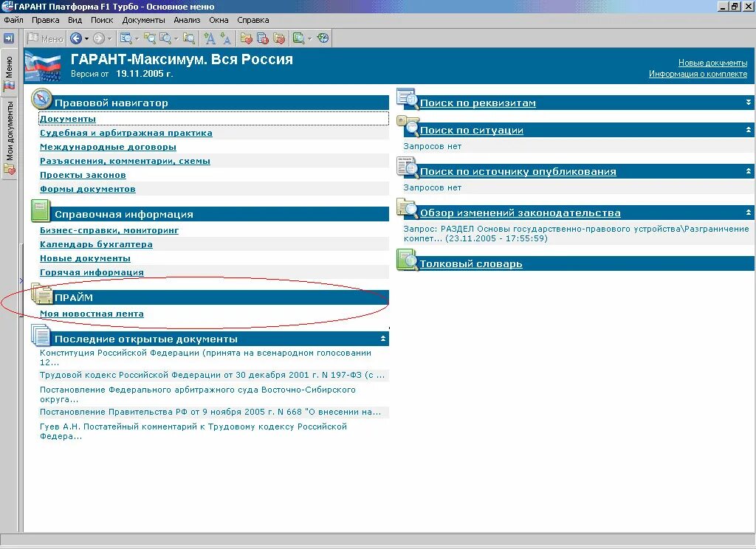Click the icon beside Толковый словарь

(x=408, y=260)
